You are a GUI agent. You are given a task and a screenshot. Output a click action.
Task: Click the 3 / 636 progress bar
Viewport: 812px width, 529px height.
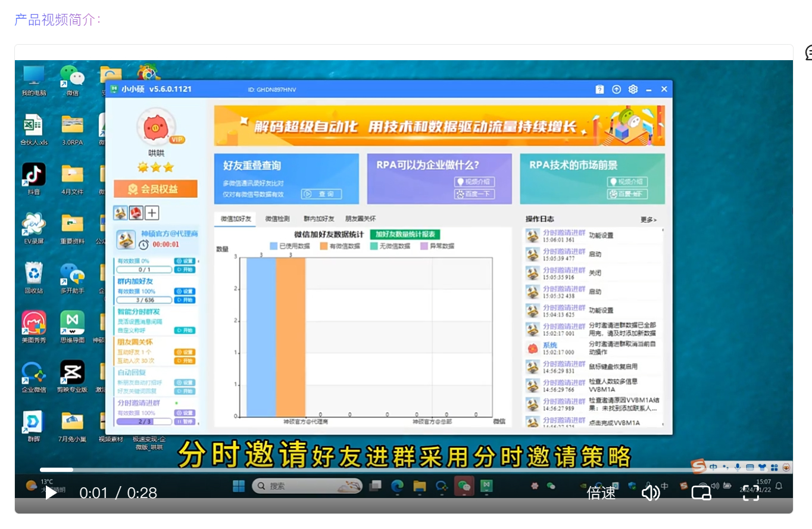145,300
